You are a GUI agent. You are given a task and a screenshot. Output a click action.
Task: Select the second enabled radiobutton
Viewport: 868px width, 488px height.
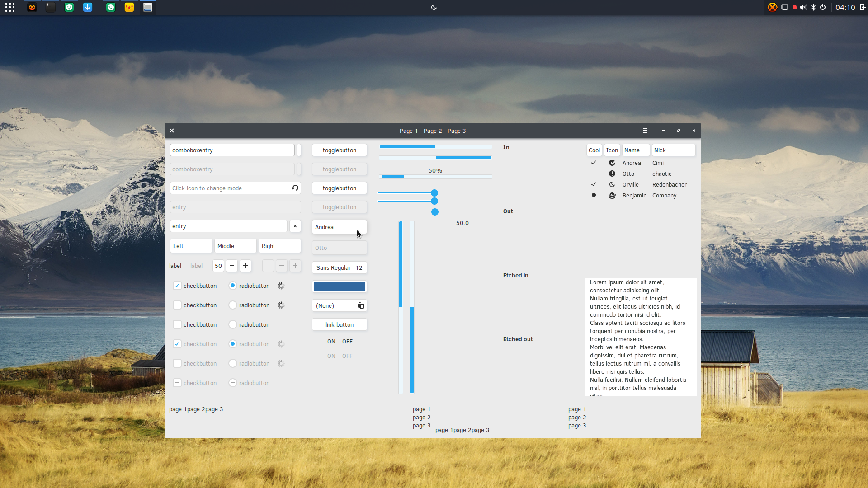(233, 305)
